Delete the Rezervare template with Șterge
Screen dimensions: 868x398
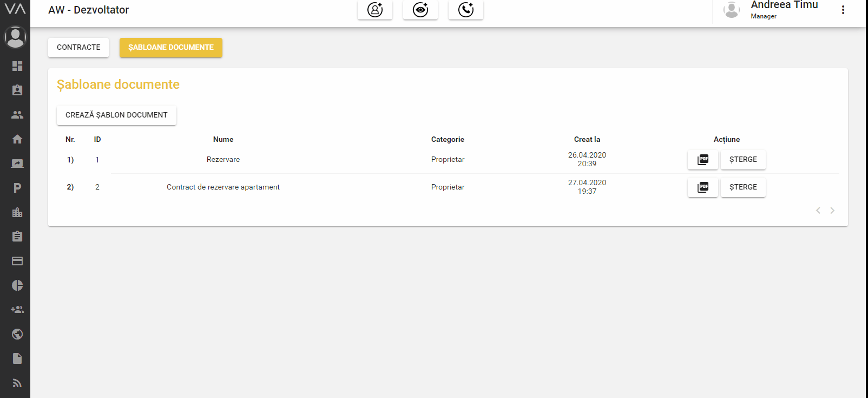(x=743, y=160)
